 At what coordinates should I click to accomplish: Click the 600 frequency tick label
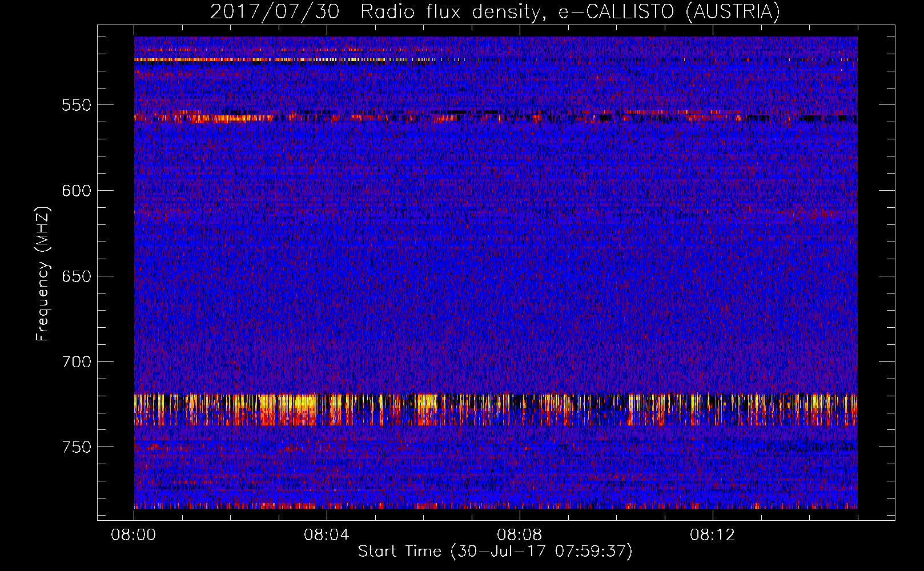[x=77, y=191]
